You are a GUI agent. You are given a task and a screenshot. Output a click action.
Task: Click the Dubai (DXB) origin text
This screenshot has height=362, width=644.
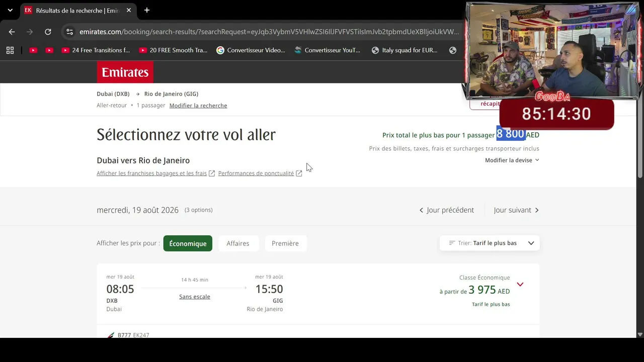(x=113, y=94)
